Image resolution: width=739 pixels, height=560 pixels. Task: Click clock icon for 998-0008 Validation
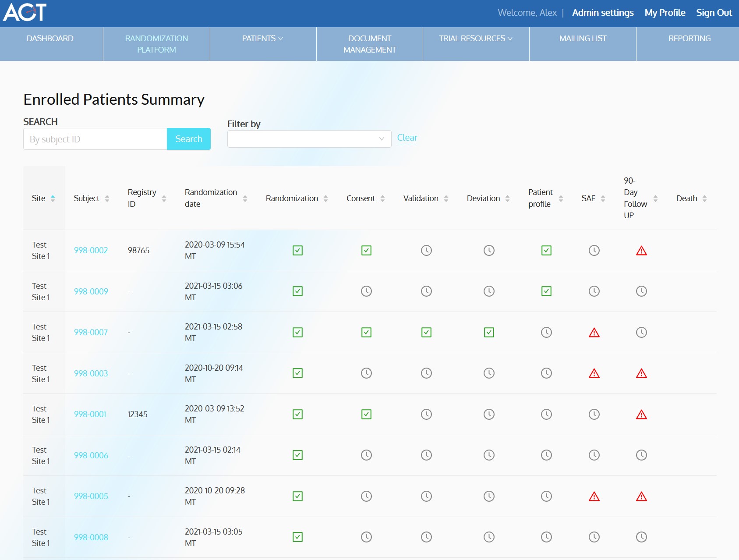(426, 537)
